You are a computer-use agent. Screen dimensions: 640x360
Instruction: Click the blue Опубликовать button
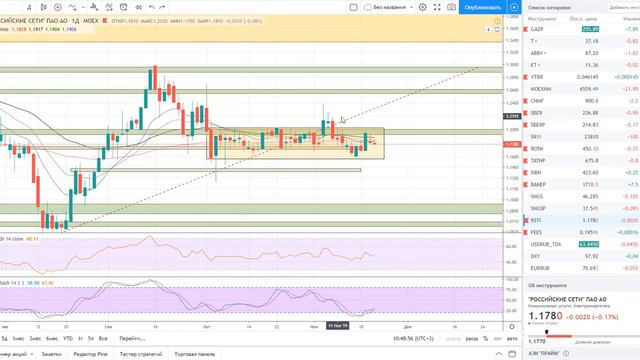click(483, 7)
